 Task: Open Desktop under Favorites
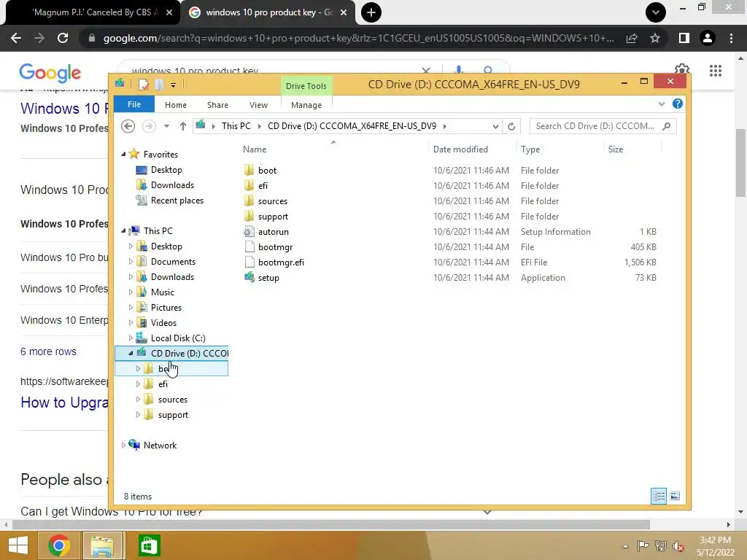(166, 170)
